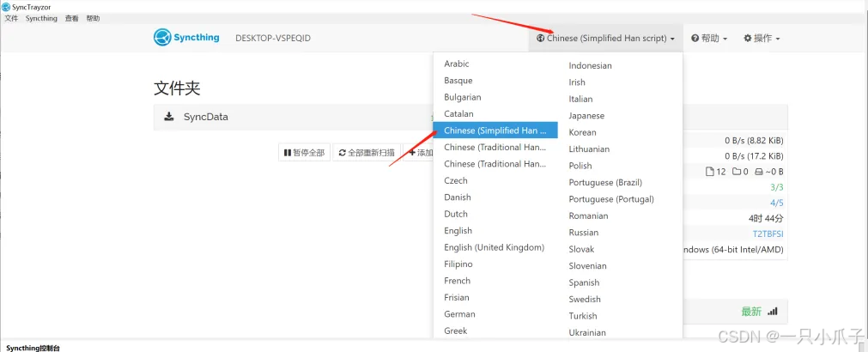
Task: Select Polish language
Action: (x=620, y=166)
